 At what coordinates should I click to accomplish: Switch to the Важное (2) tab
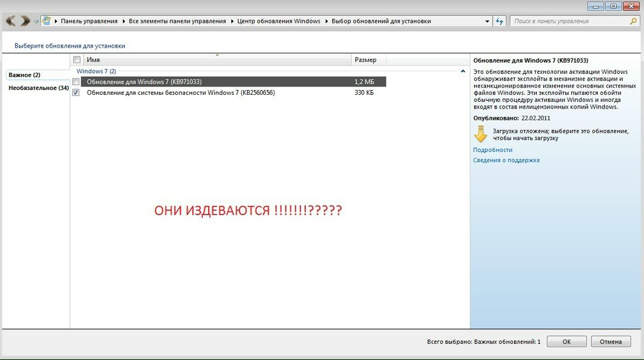(24, 75)
